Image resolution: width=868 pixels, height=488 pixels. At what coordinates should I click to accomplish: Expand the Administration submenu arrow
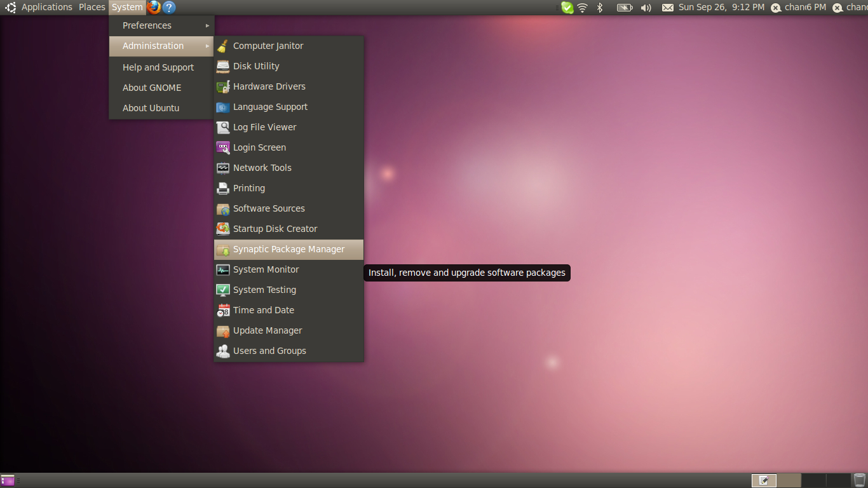click(207, 46)
